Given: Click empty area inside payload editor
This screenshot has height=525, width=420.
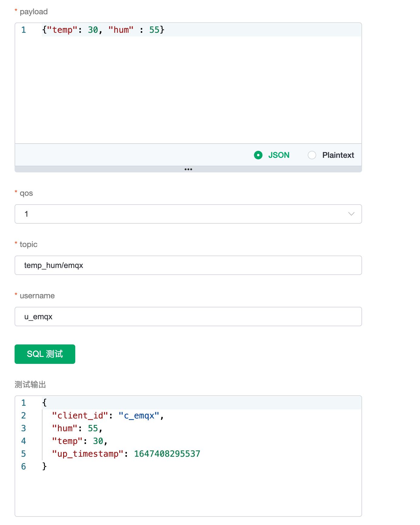Looking at the screenshot, I should 188,91.
